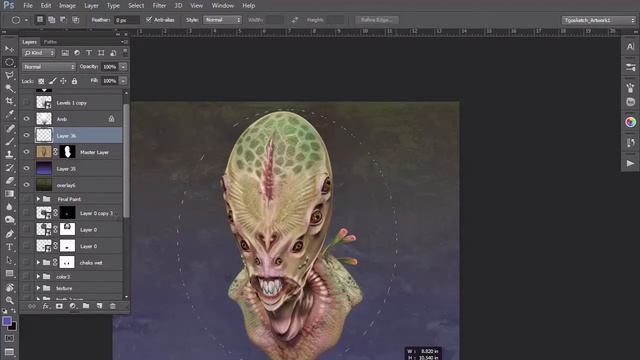Open the File menu
The width and height of the screenshot is (640, 360).
(x=28, y=6)
